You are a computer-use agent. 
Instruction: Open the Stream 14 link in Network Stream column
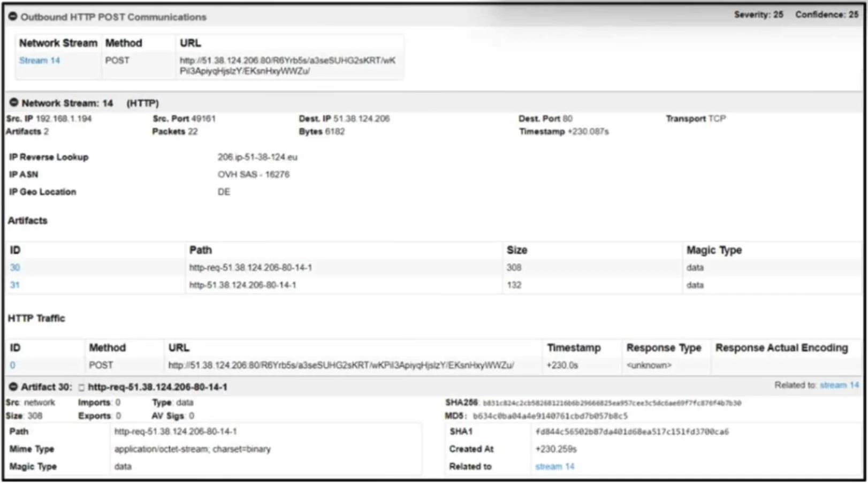tap(40, 61)
